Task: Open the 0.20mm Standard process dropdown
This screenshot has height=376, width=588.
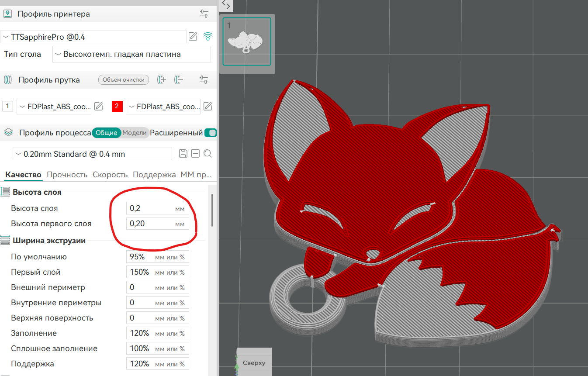Action: [92, 154]
